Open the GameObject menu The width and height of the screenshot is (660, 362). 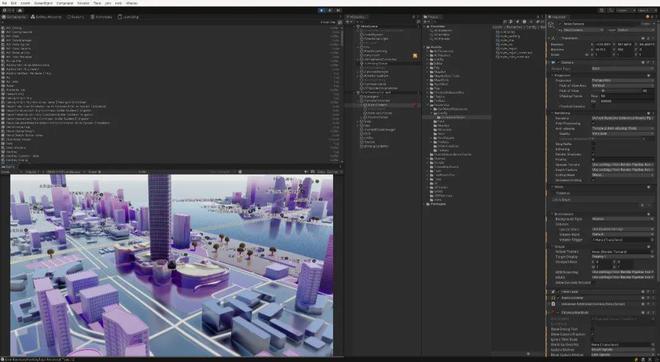[43, 3]
